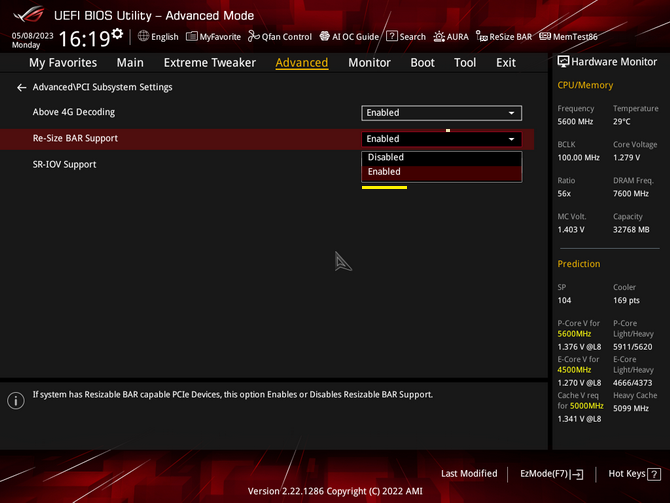
Task: Click the Qfan Control label
Action: 287,37
